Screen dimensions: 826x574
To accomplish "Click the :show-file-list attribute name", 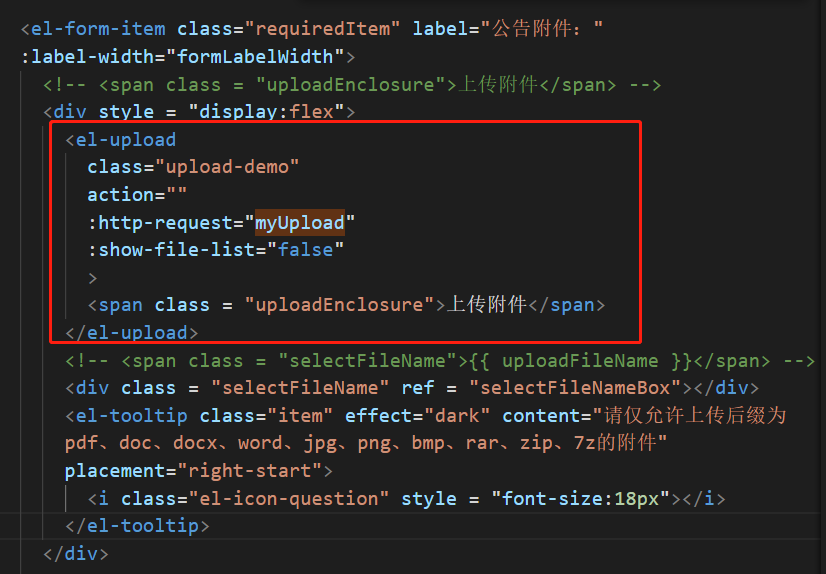I will pyautogui.click(x=171, y=250).
